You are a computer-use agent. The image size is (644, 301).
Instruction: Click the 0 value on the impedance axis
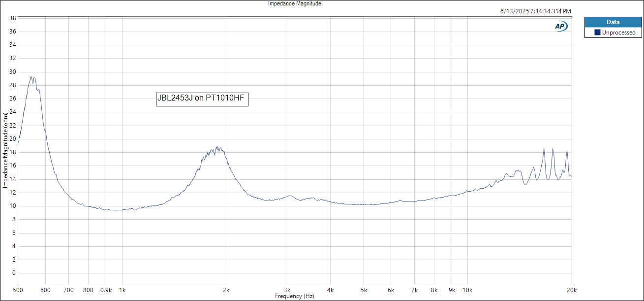[x=15, y=273]
